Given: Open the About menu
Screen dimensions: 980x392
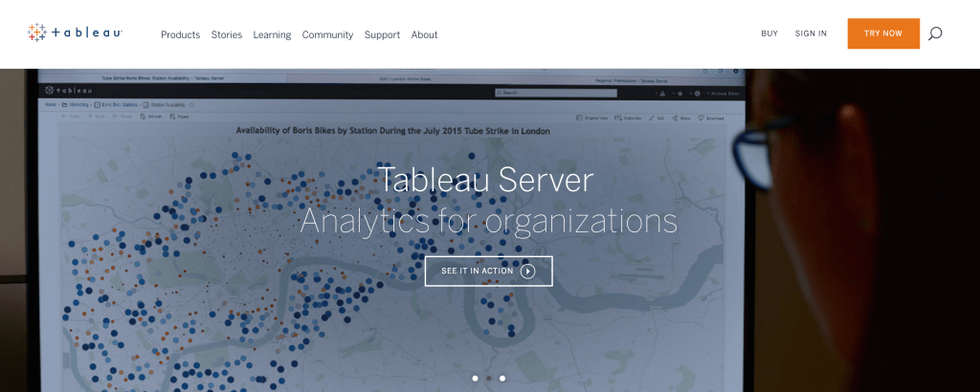Looking at the screenshot, I should click(424, 35).
